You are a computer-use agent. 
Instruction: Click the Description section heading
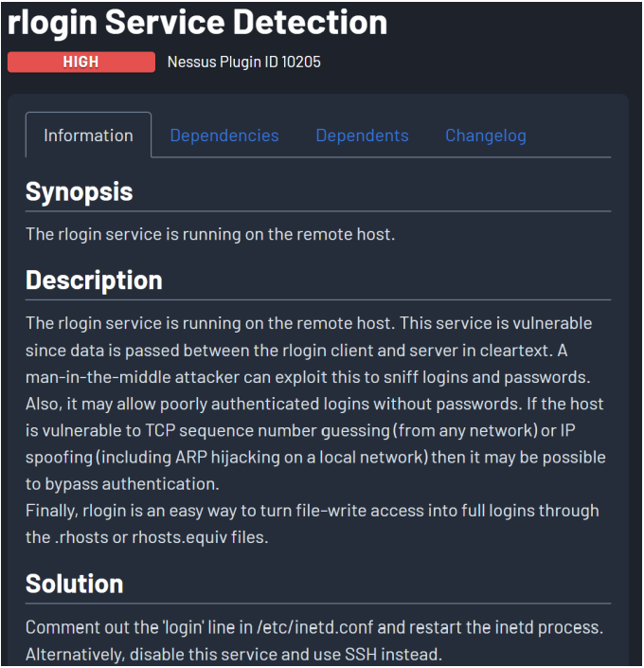click(x=94, y=280)
